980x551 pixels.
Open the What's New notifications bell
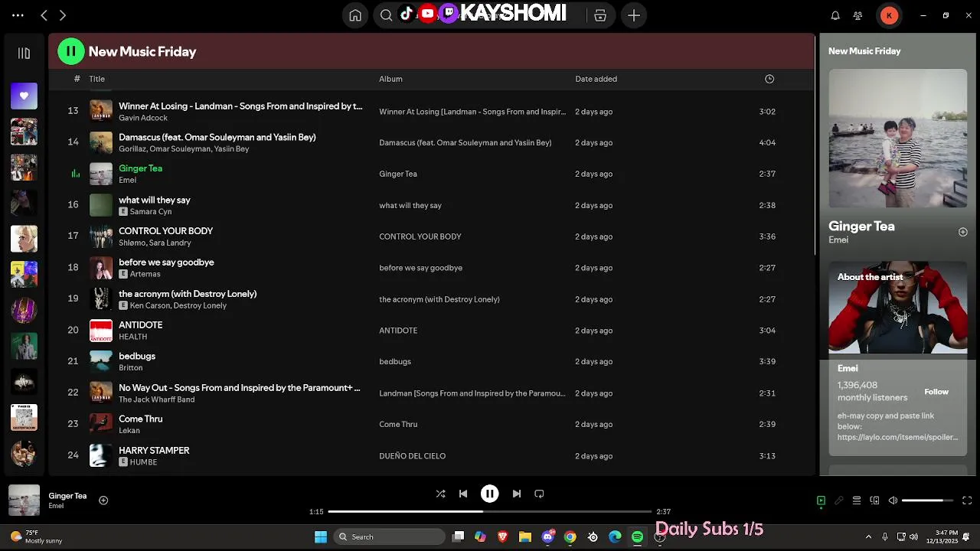(835, 15)
